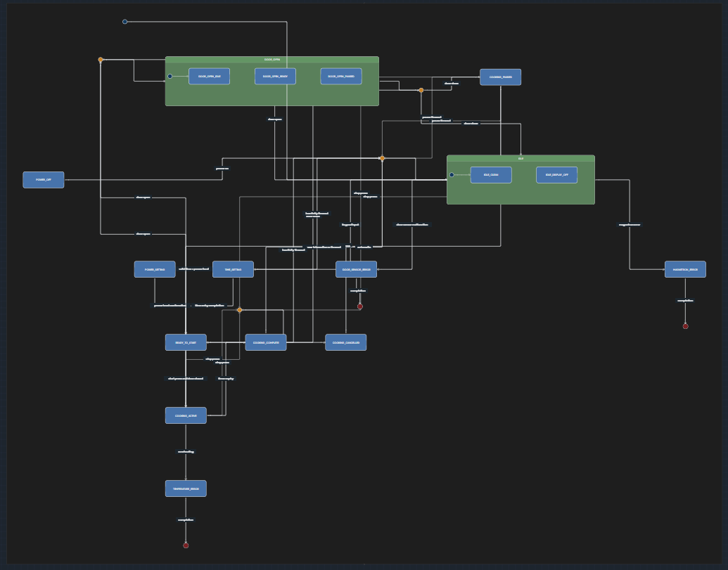Click the IDLE composite state title
Viewport: 728px width, 570px height.
point(521,158)
